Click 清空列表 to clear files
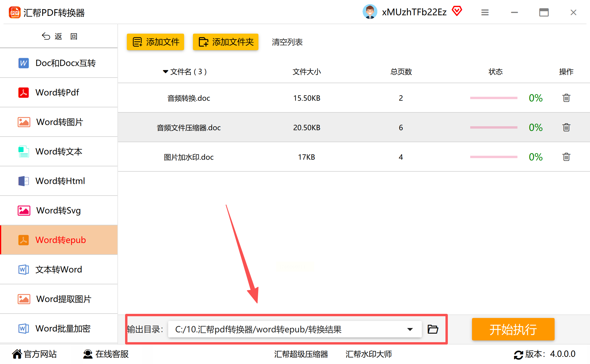Viewport: 590px width, 364px height. pyautogui.click(x=287, y=42)
